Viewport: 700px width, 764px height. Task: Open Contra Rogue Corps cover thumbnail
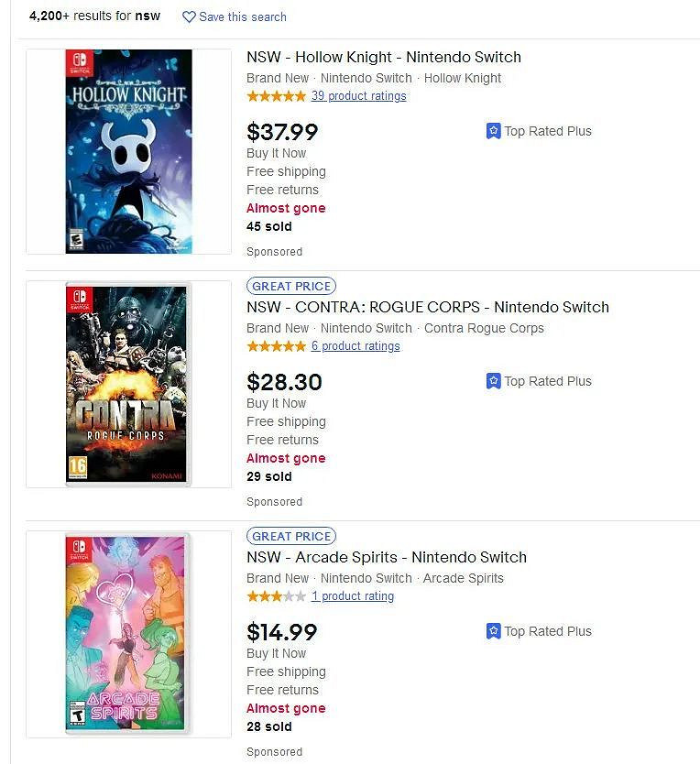pyautogui.click(x=128, y=384)
